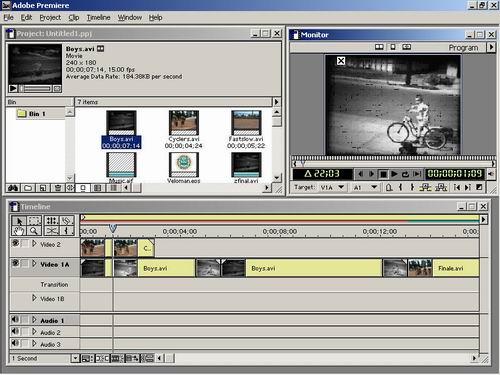
Task: Toggle lock box of Video 2 track
Action: pos(25,244)
